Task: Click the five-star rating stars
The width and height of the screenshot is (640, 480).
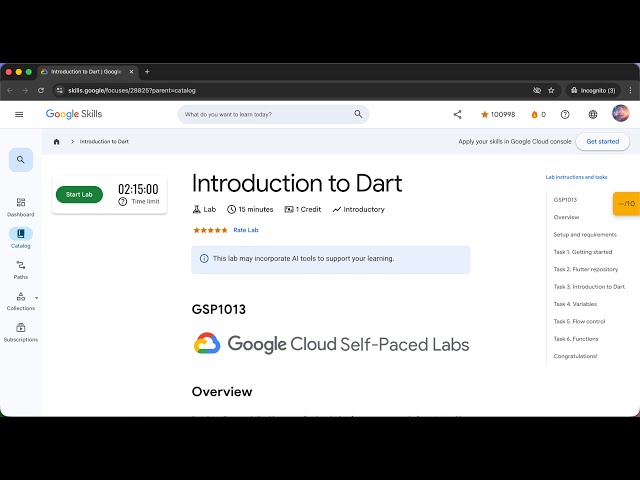Action: [x=210, y=230]
